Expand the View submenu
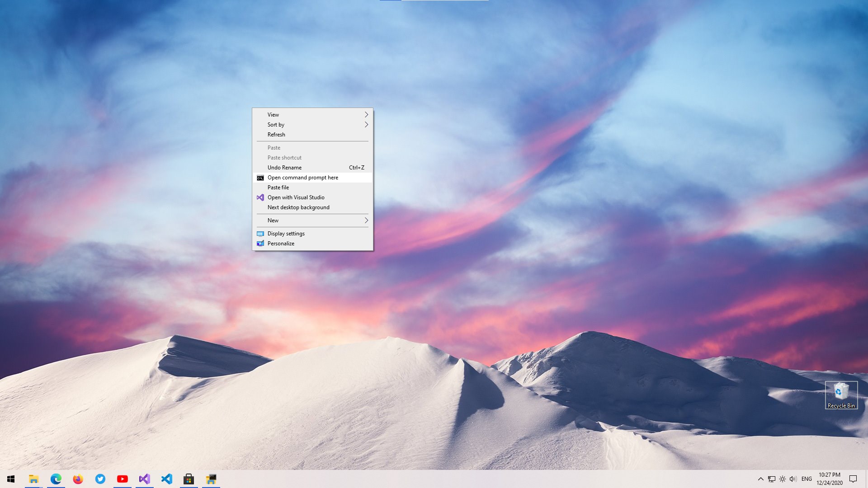Screen dimensions: 868x488 coord(312,115)
